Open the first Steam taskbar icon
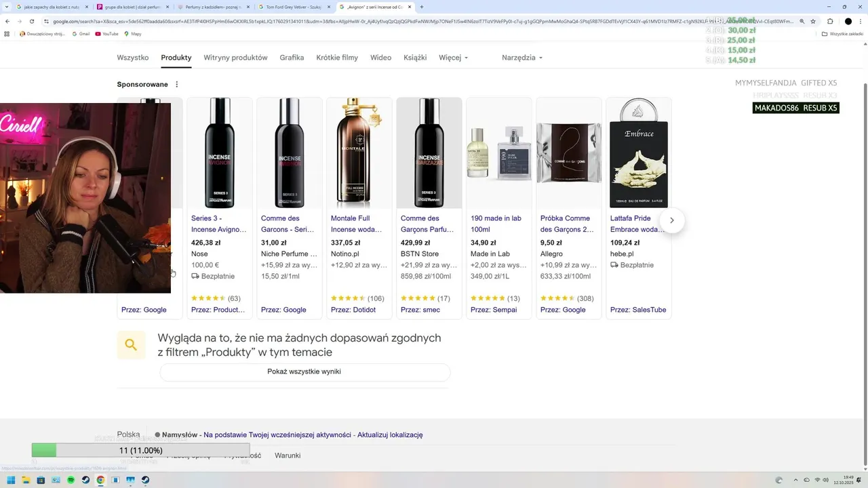The width and height of the screenshot is (868, 488). 85,480
